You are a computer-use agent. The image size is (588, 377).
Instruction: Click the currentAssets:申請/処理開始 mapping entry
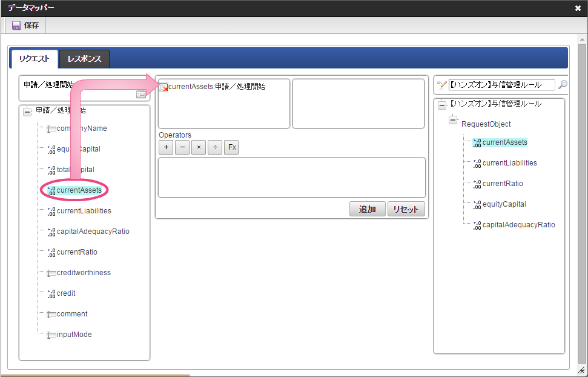pyautogui.click(x=217, y=87)
